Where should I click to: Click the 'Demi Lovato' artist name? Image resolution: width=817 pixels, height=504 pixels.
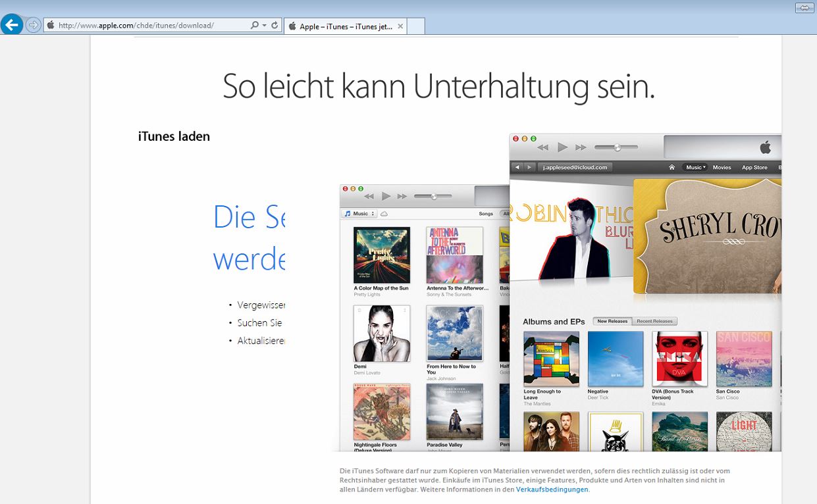(367, 373)
